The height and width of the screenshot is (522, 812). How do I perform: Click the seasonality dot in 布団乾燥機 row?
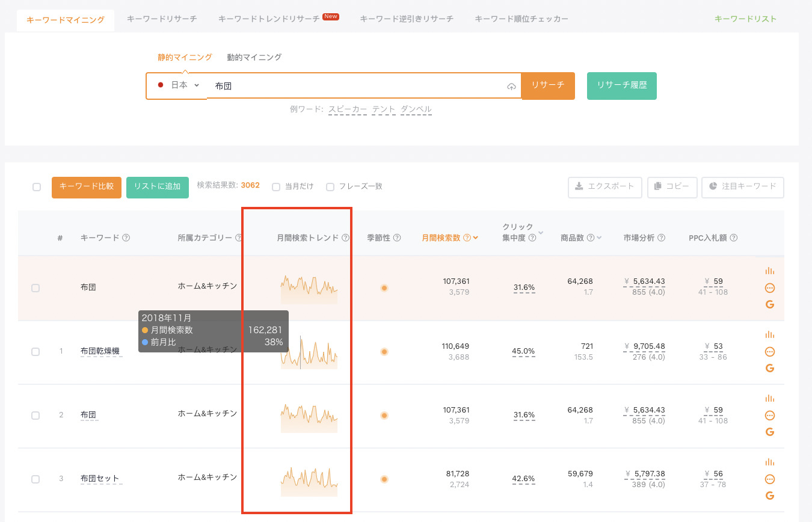click(x=384, y=352)
